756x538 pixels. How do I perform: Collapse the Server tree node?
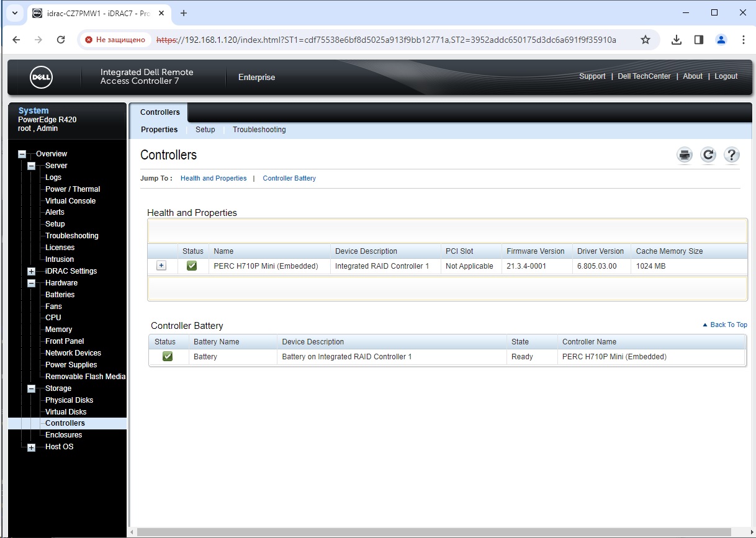32,166
